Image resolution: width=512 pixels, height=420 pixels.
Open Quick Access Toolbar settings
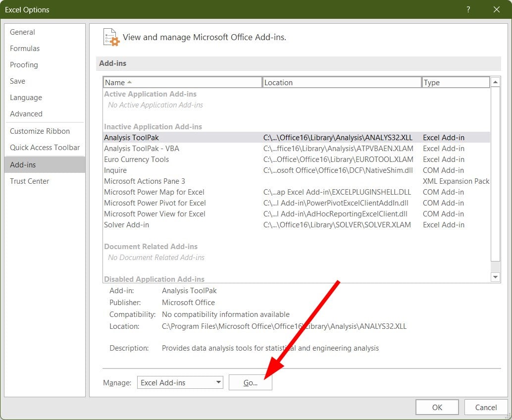(x=45, y=147)
